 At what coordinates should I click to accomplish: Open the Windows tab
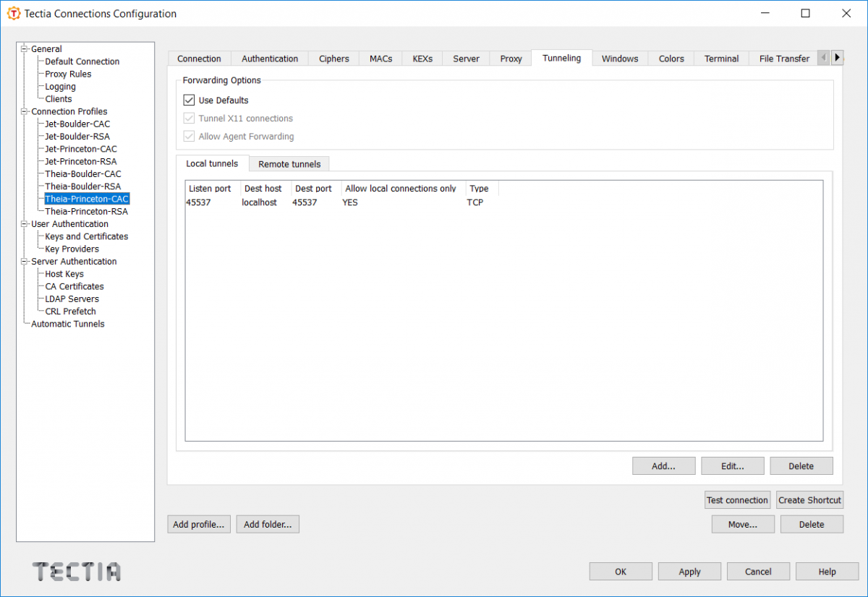(620, 59)
